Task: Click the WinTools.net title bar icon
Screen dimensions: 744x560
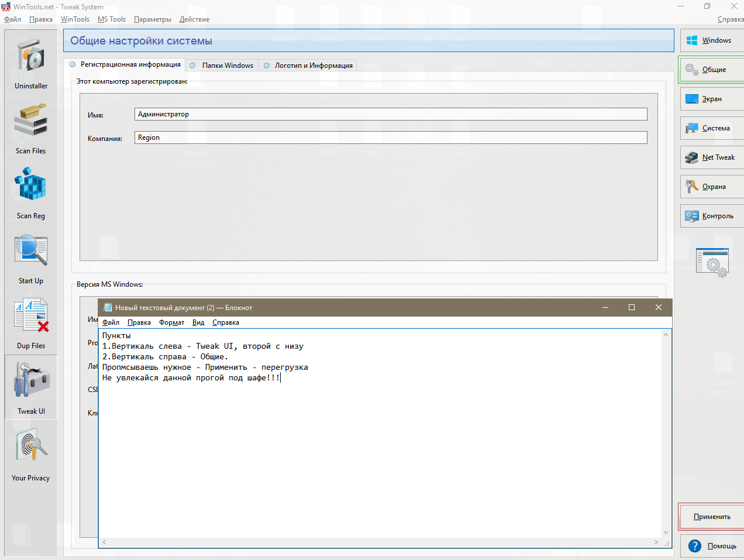Action: click(6, 6)
